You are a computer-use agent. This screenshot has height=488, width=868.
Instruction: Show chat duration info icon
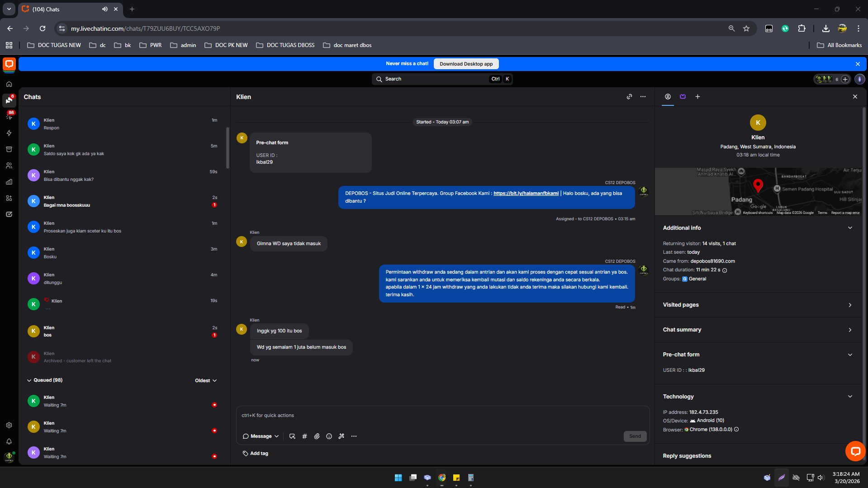pos(725,270)
